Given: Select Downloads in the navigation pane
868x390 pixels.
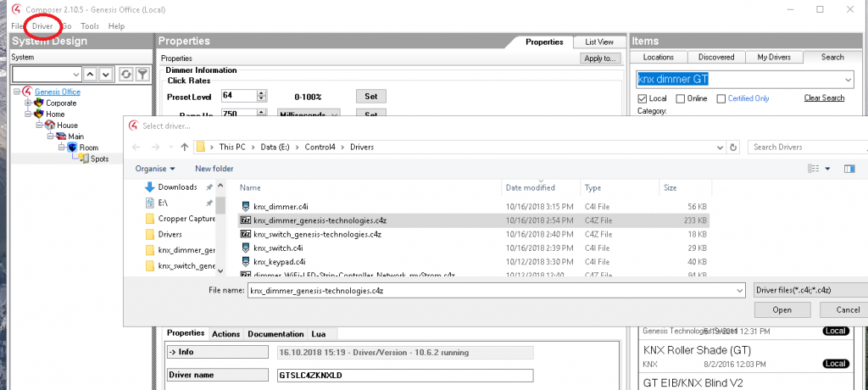Looking at the screenshot, I should click(177, 187).
